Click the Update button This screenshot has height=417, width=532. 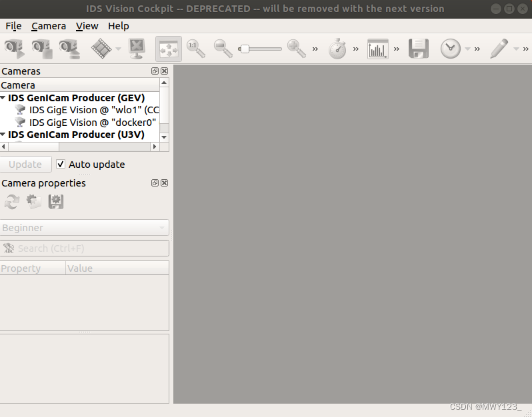tap(25, 165)
